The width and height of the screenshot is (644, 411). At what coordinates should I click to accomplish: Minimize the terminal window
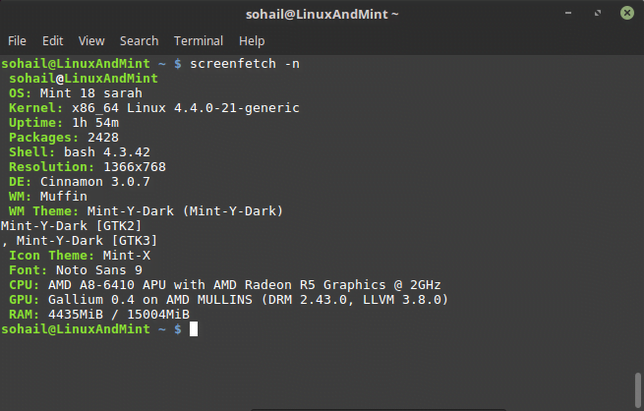[x=568, y=13]
